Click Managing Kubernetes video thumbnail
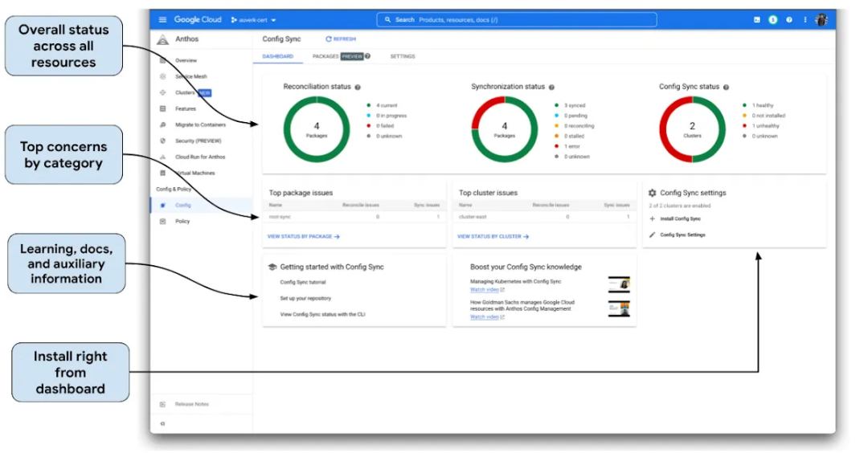 coord(619,284)
